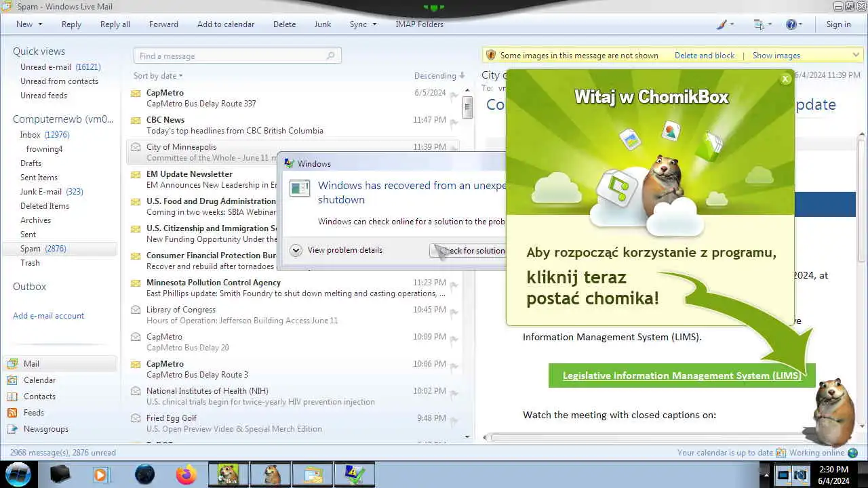Viewport: 868px width, 488px height.
Task: Click the message list vertical scrollbar thumb
Action: click(x=467, y=107)
